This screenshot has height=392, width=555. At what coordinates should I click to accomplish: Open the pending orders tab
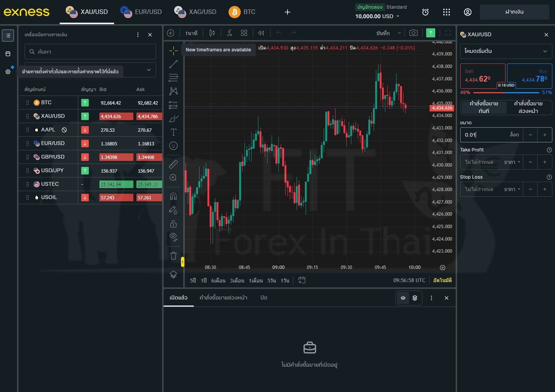pyautogui.click(x=223, y=298)
